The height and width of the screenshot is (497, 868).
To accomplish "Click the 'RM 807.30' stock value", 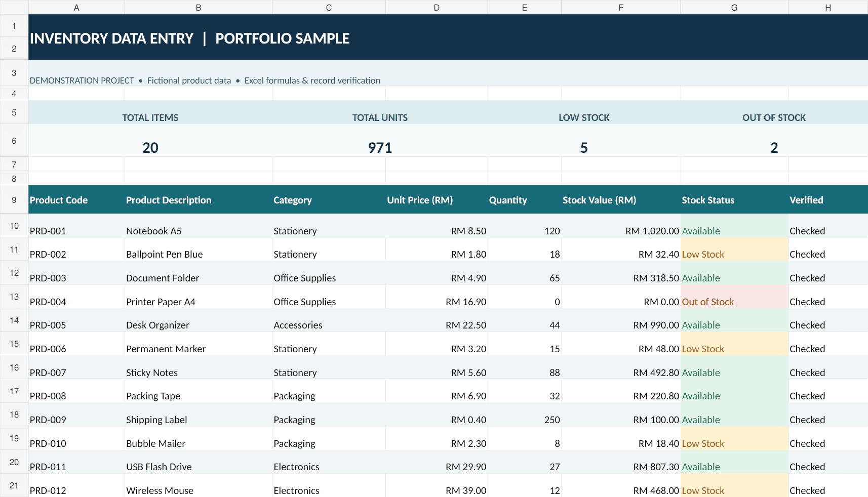I will (621, 462).
